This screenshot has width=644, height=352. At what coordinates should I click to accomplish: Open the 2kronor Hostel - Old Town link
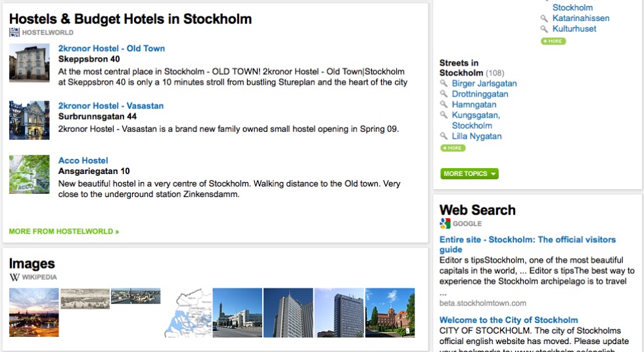click(x=111, y=49)
